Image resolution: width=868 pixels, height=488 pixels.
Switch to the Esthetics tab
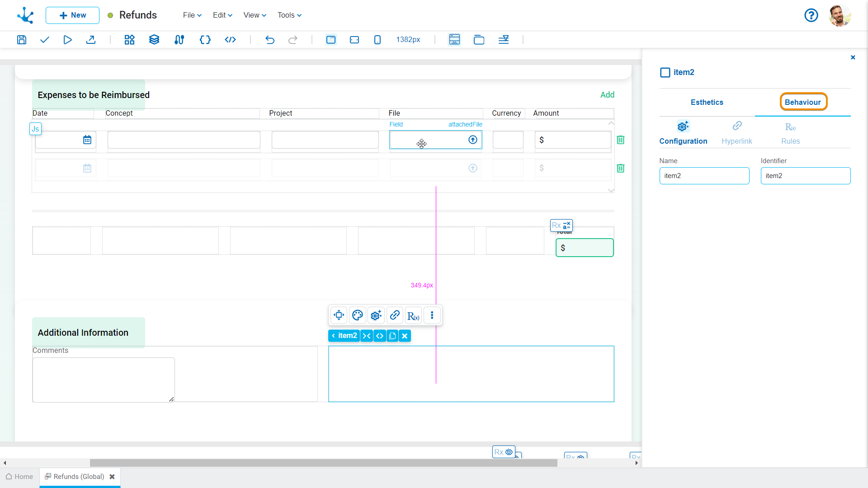pyautogui.click(x=707, y=102)
